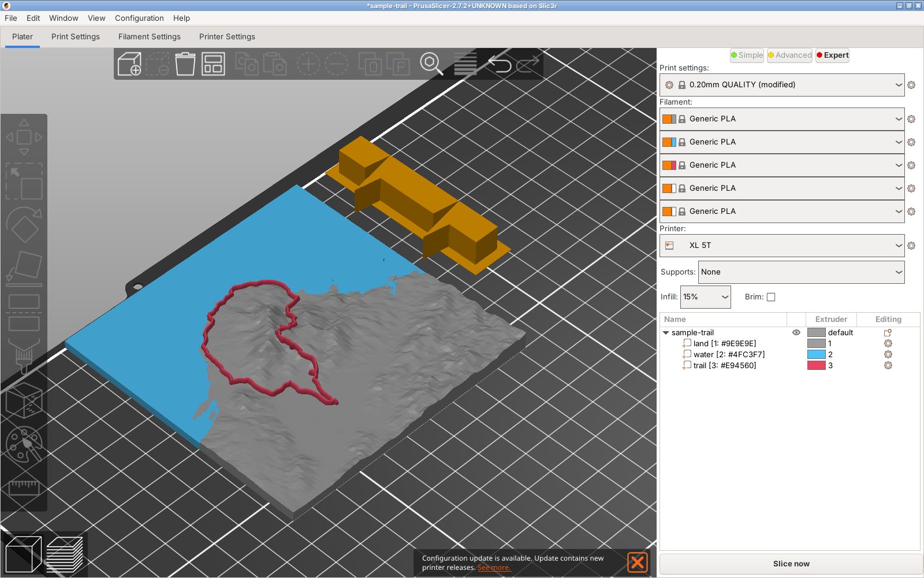Open the Infill 15% dropdown
The height and width of the screenshot is (578, 924).
click(x=705, y=297)
